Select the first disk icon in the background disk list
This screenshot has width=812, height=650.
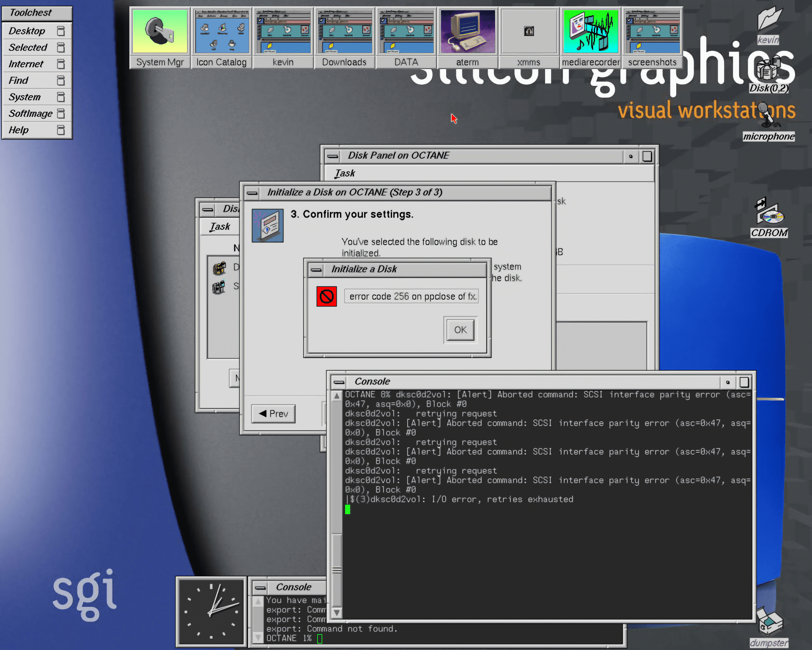(219, 268)
